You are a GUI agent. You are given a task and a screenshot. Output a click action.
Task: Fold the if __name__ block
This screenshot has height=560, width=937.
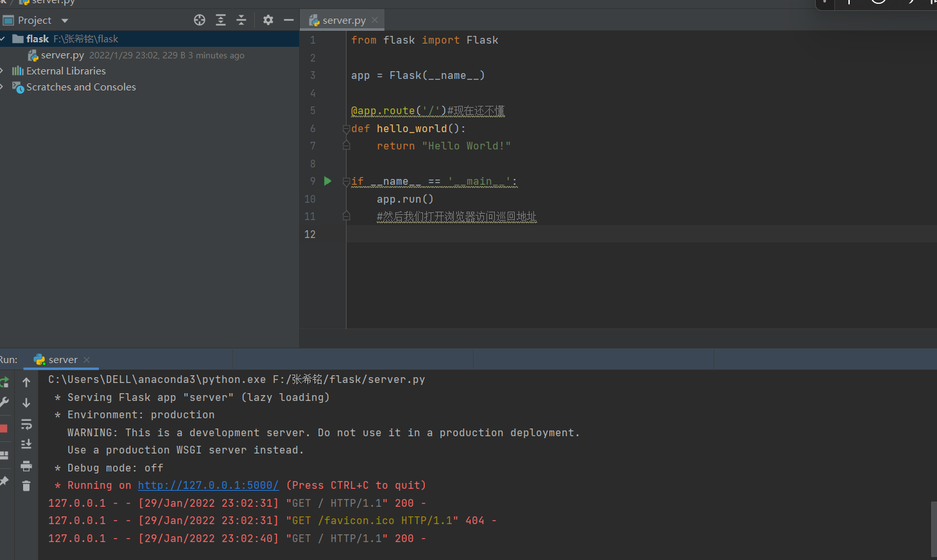pos(347,182)
